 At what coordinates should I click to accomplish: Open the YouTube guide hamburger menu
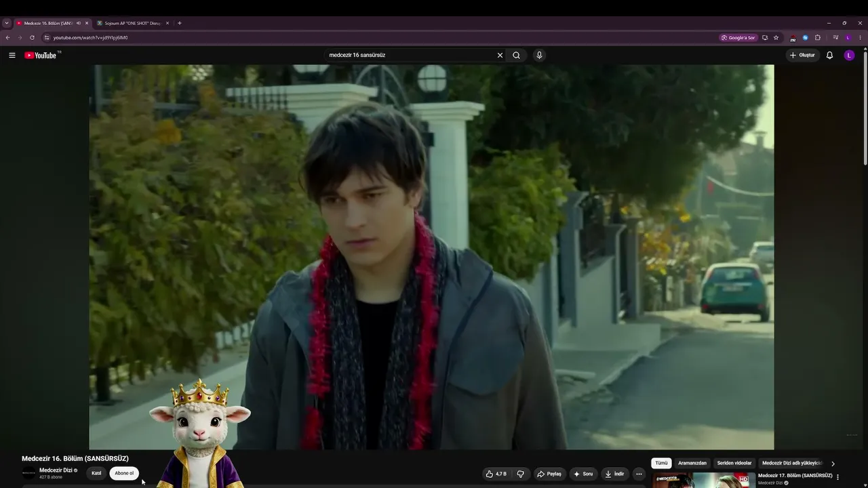point(12,55)
